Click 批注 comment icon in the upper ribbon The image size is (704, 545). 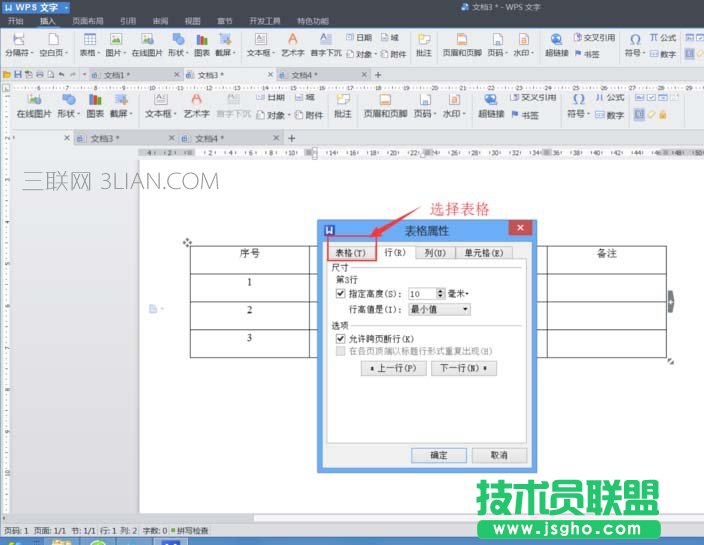click(424, 40)
